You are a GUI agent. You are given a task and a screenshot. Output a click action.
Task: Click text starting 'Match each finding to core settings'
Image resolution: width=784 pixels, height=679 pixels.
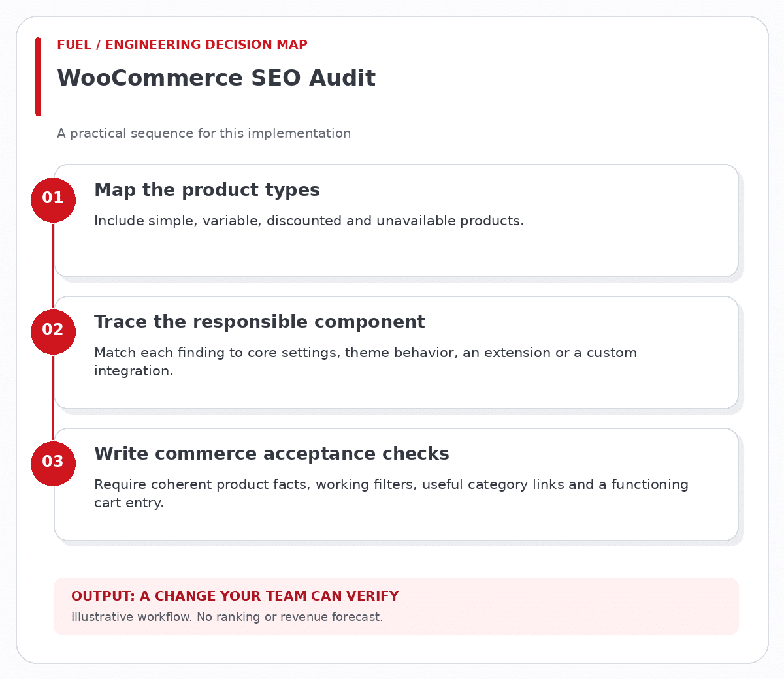click(365, 362)
